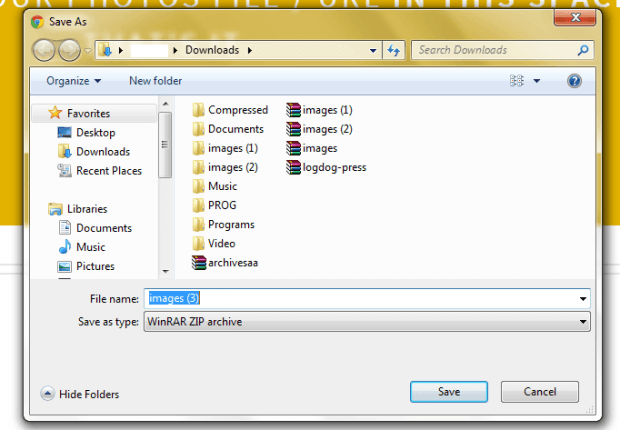The image size is (620, 430).
Task: Open the address bar previous locations dropdown
Action: coord(372,50)
